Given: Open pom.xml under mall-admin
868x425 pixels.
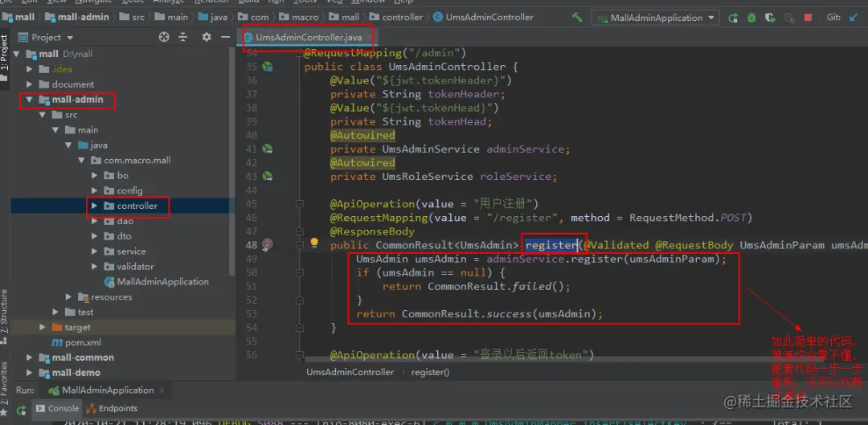Looking at the screenshot, I should [76, 342].
